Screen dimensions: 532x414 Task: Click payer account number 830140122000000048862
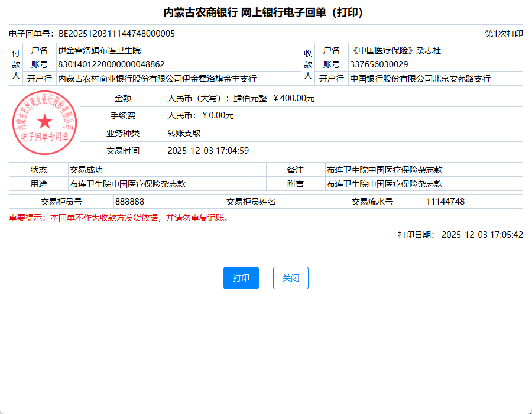point(111,64)
